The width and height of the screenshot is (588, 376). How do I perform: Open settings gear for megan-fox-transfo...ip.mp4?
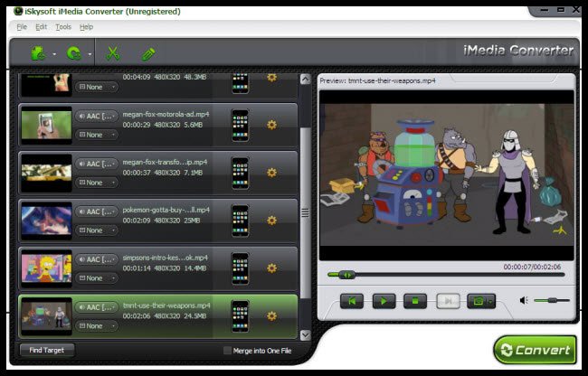tap(272, 173)
